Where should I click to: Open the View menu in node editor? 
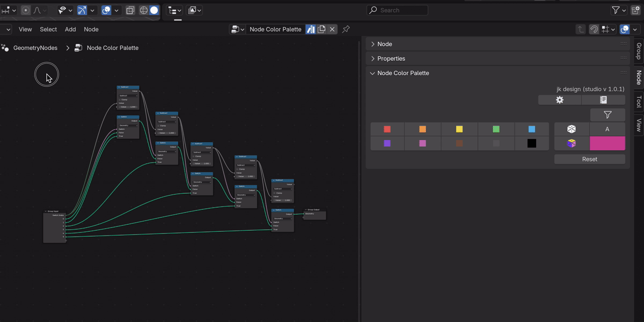click(x=25, y=30)
